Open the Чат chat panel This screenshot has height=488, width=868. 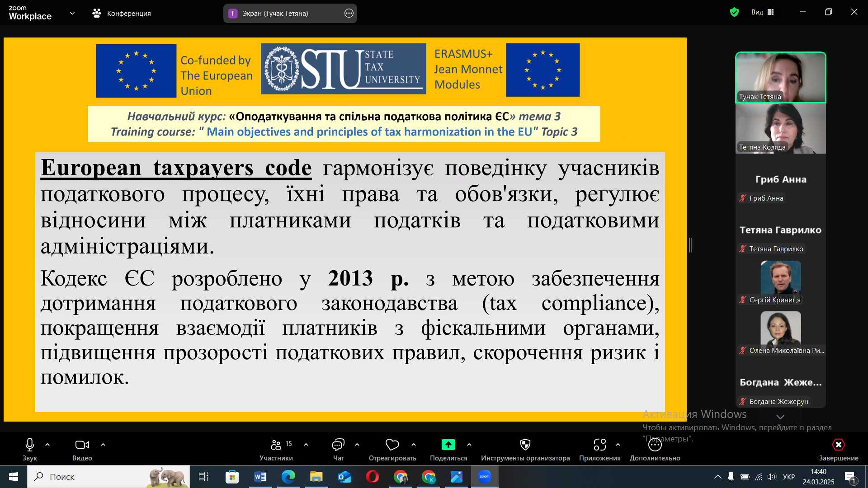pos(339,449)
